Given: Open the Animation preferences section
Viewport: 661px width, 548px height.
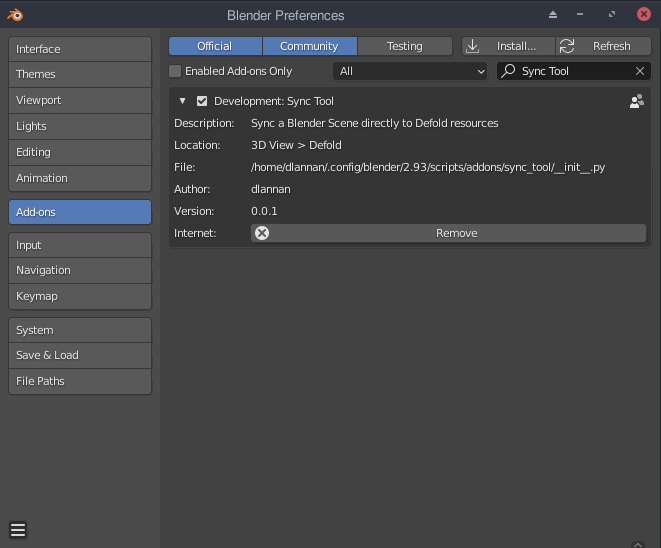Looking at the screenshot, I should point(80,178).
